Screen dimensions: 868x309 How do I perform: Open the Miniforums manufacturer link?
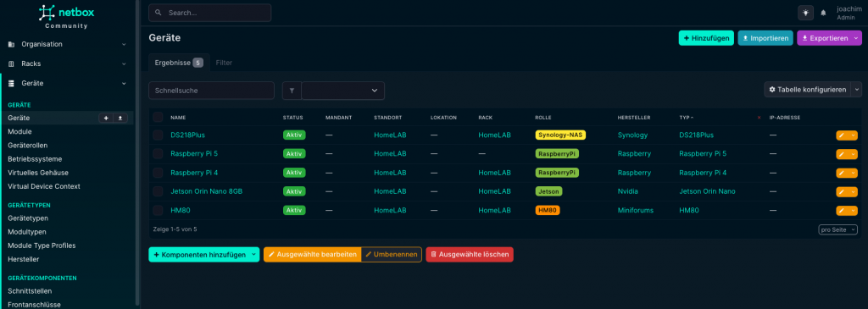[x=636, y=211]
